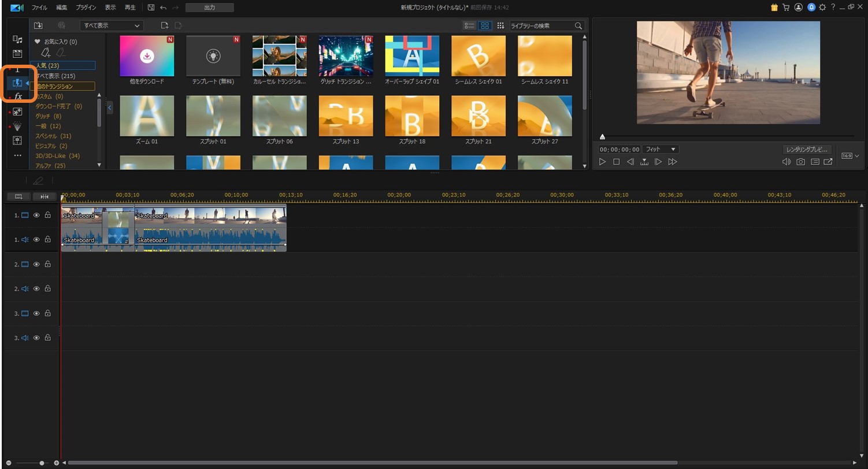Click the add tag icon under お気に入り
This screenshot has height=469, width=868.
[46, 53]
